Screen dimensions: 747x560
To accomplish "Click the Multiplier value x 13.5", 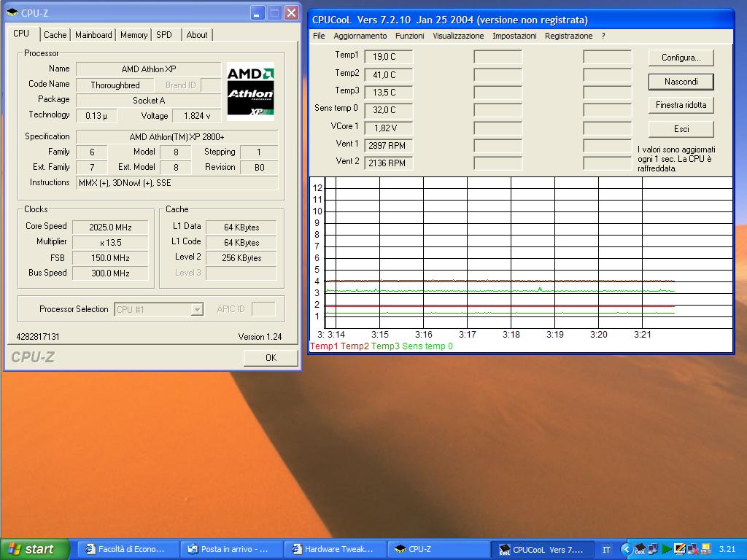I will [110, 242].
